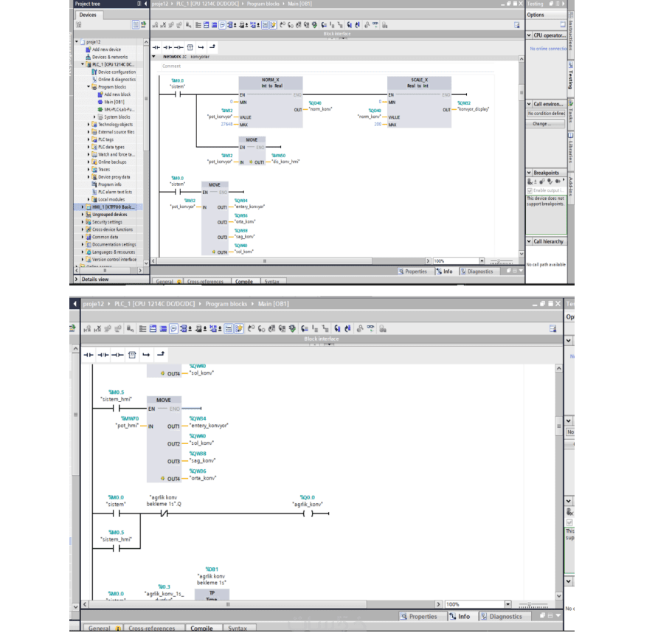This screenshot has height=644, width=655.
Task: Open Instructions side tab
Action: point(571,34)
